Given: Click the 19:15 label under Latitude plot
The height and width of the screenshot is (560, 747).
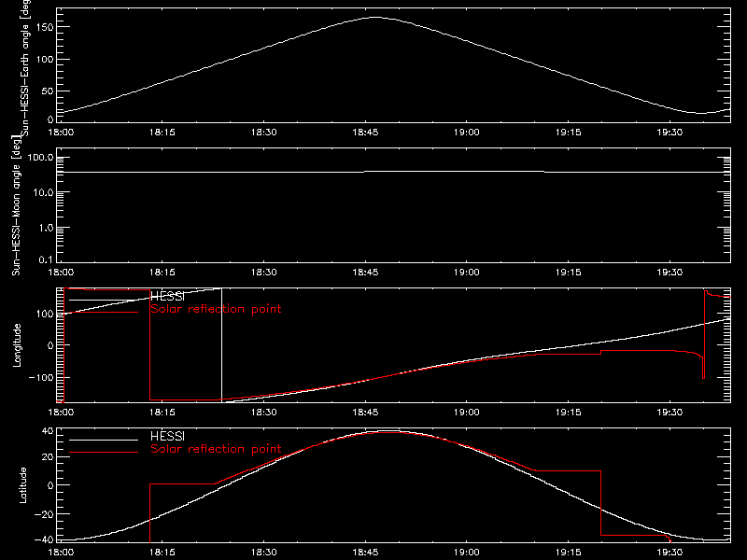Looking at the screenshot, I should click(x=569, y=553).
